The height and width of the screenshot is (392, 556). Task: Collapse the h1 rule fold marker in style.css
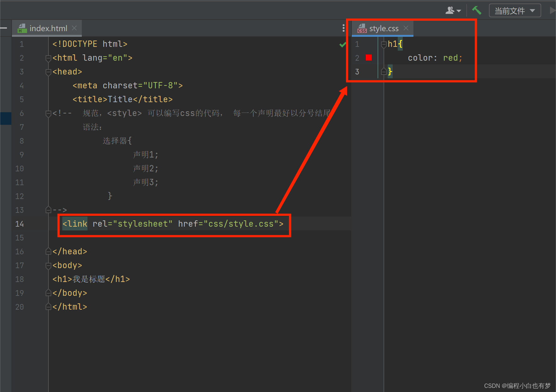coord(384,44)
